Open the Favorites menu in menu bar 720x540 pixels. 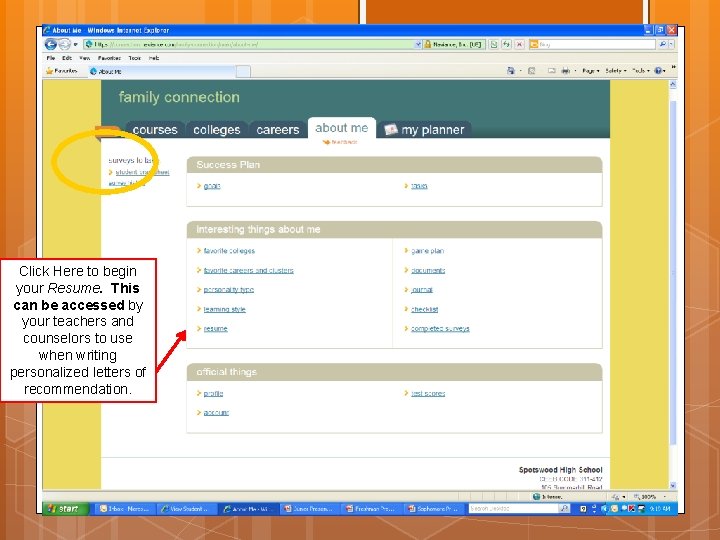coord(109,58)
